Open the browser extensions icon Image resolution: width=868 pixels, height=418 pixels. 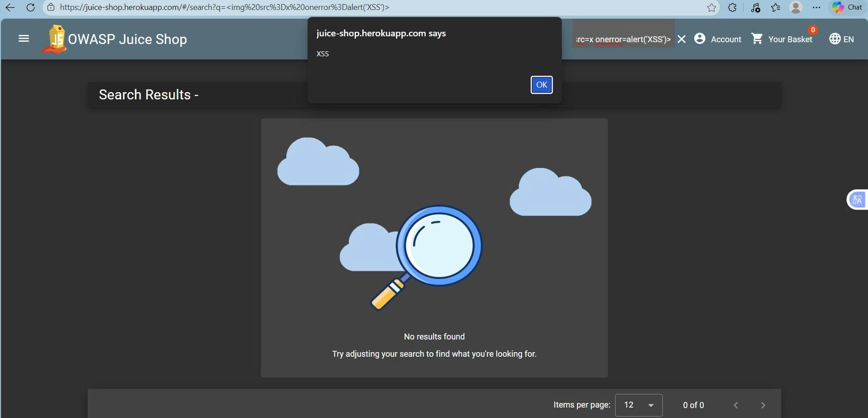pyautogui.click(x=732, y=7)
